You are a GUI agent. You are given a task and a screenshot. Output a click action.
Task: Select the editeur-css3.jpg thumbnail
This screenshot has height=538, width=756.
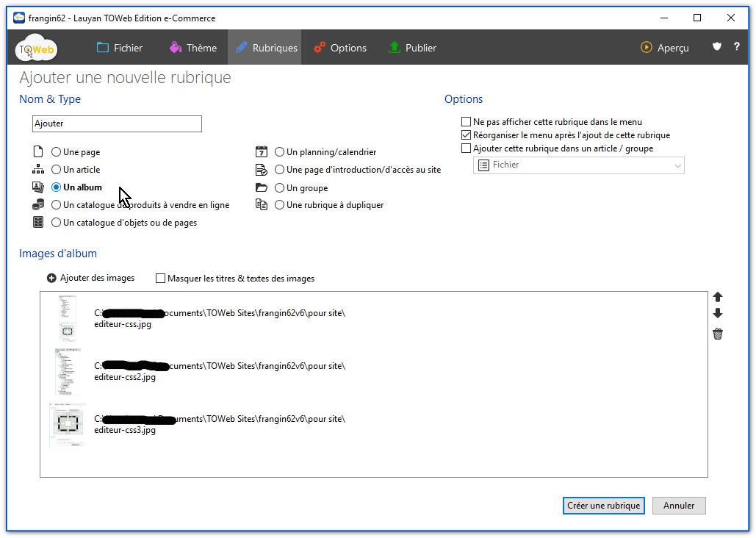[x=68, y=424]
